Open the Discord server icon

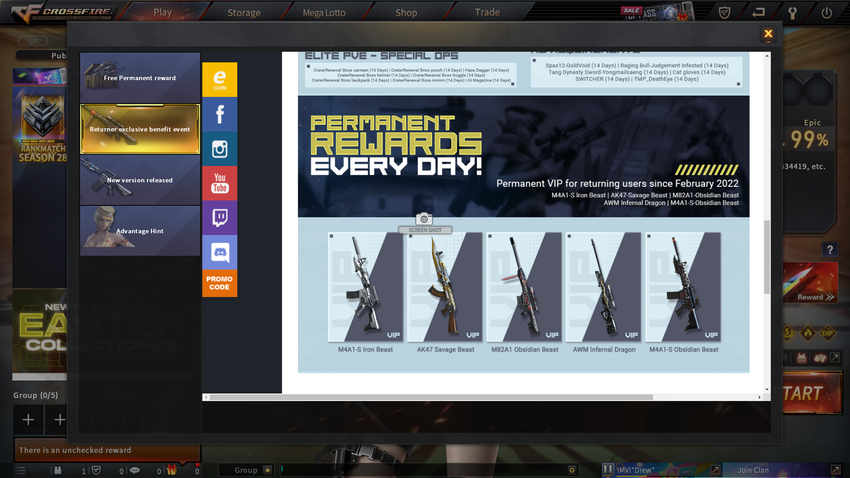coord(220,253)
